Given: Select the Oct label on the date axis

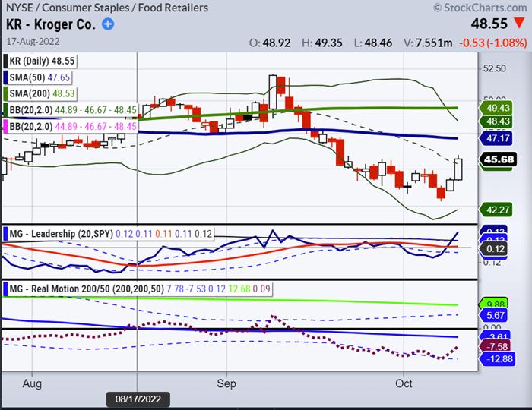Looking at the screenshot, I should coord(404,383).
